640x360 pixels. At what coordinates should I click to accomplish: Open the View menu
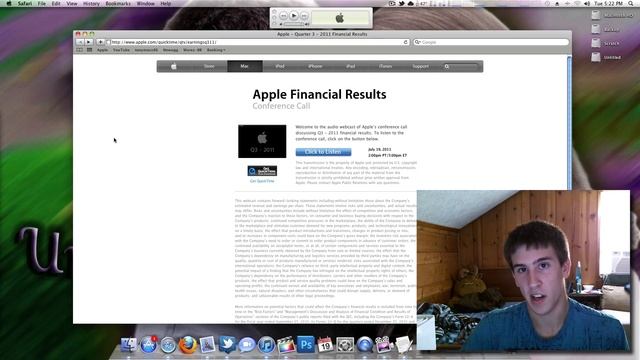72,3
